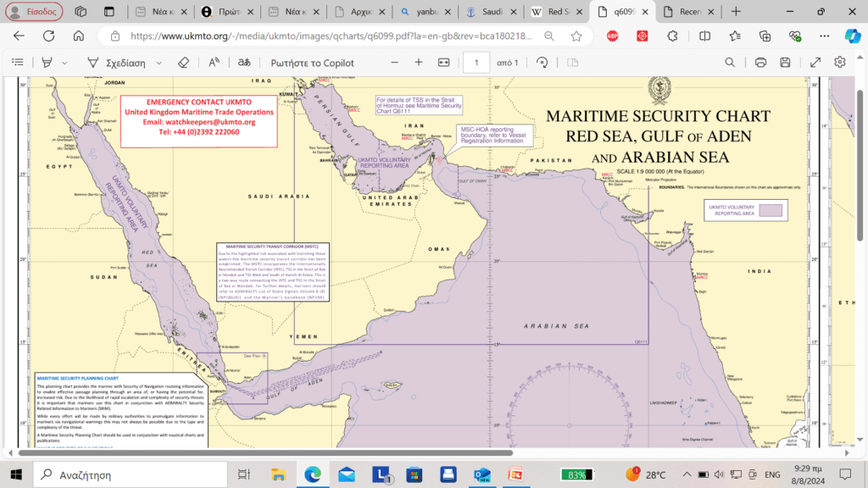Search inside the PDF document
This screenshot has width=868, height=488.
730,63
